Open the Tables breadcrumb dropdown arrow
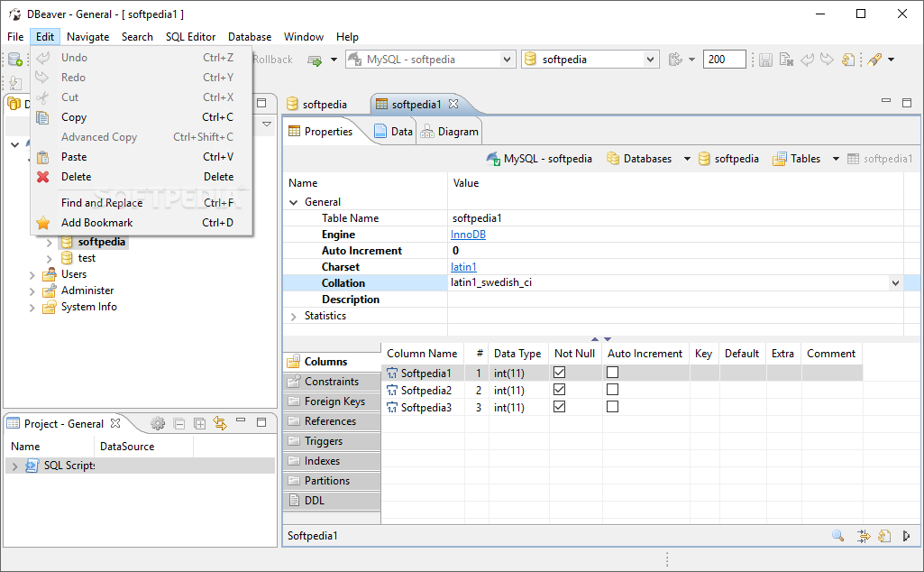 click(836, 159)
